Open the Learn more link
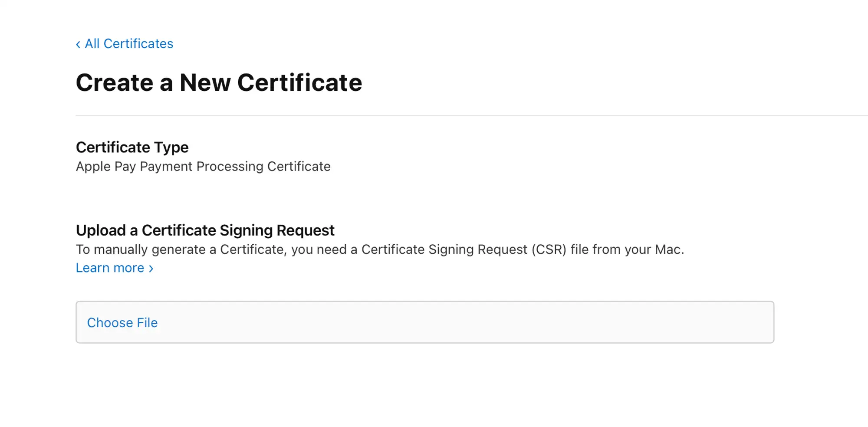This screenshot has width=868, height=427. tap(115, 268)
